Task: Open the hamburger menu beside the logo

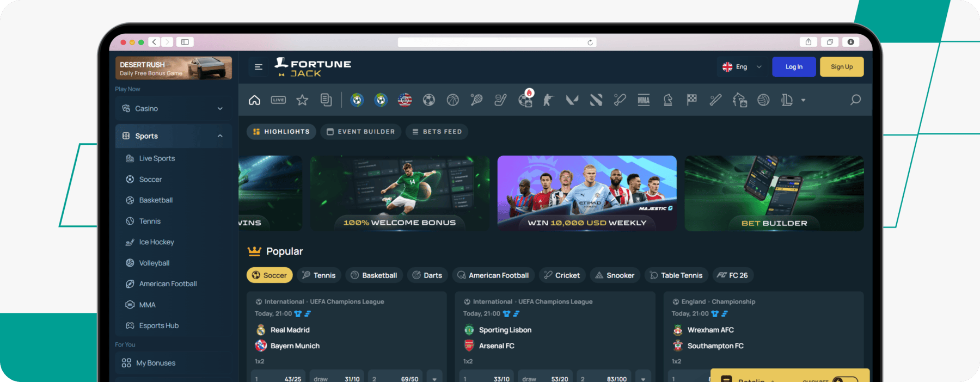Action: click(x=259, y=67)
